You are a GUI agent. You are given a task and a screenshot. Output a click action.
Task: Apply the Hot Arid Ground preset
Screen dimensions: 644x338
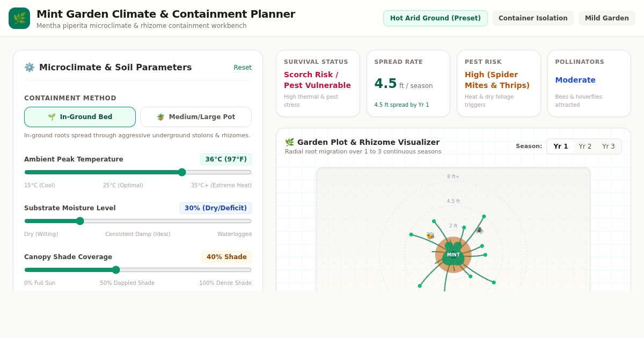(435, 18)
